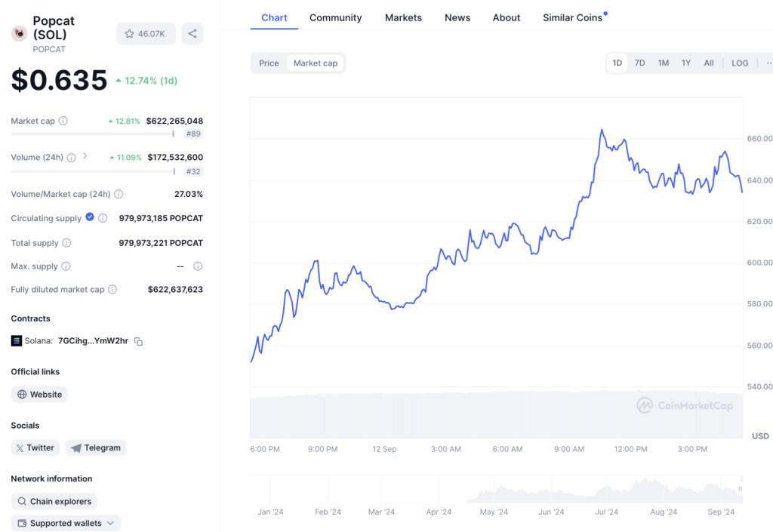View the About tab

coord(507,18)
